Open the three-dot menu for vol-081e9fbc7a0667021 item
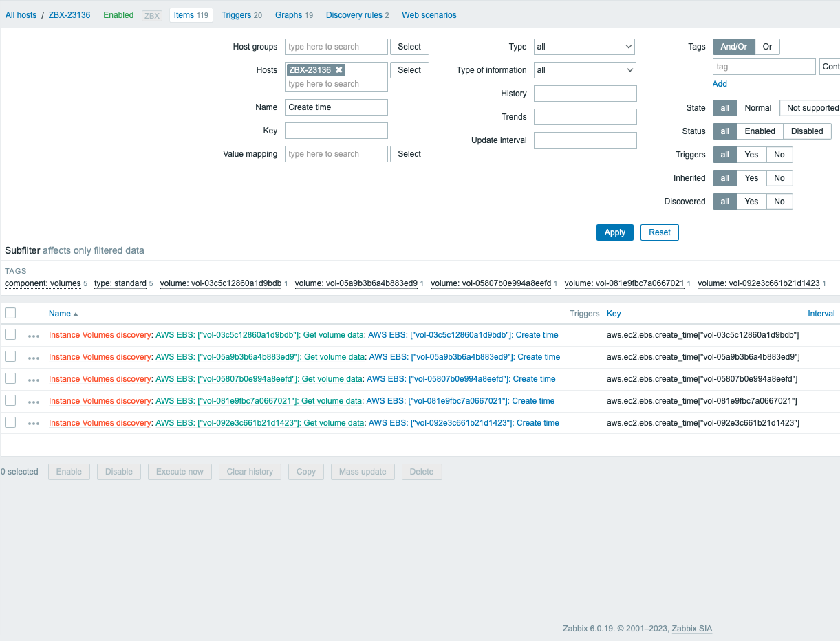Image resolution: width=840 pixels, height=641 pixels. pyautogui.click(x=34, y=402)
